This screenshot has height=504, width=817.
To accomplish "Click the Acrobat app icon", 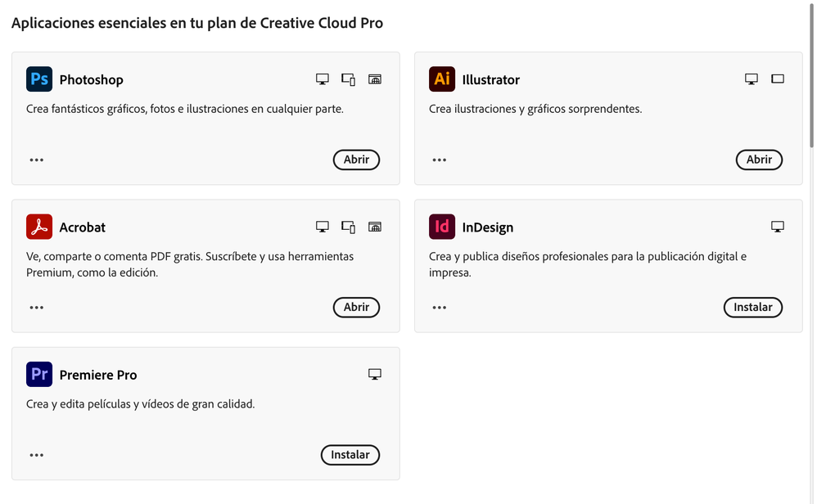I will point(39,227).
